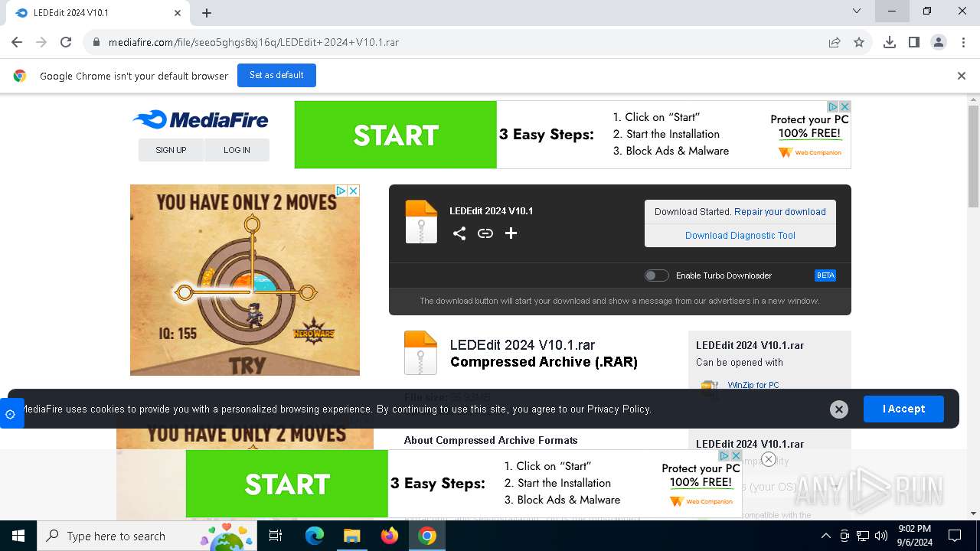Open Chrome downloads icon
Viewport: 980px width, 551px height.
tap(890, 42)
